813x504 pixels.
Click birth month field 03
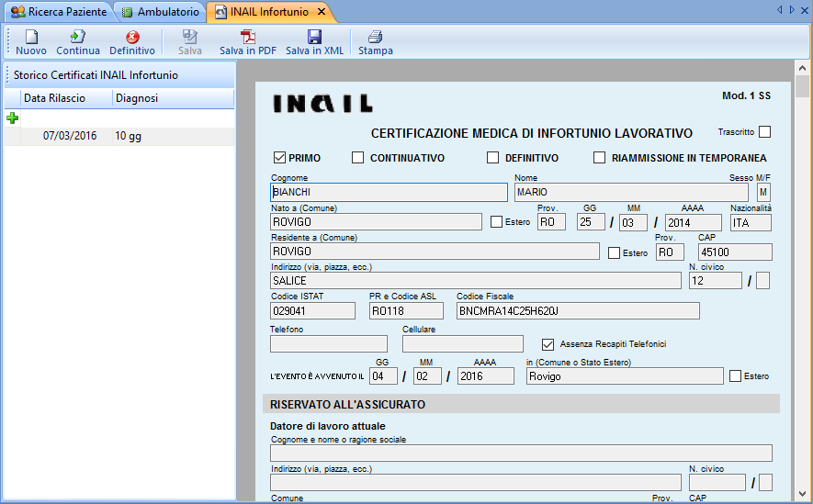tap(633, 222)
